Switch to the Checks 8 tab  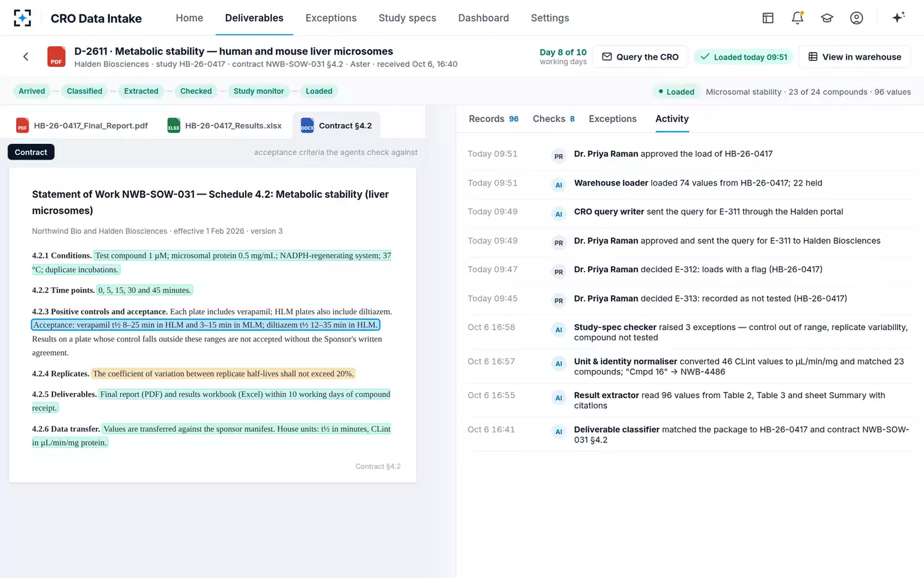[554, 119]
